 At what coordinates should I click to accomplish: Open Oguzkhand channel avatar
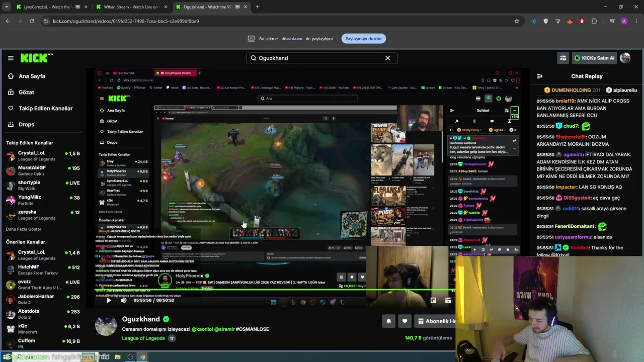pos(106,325)
